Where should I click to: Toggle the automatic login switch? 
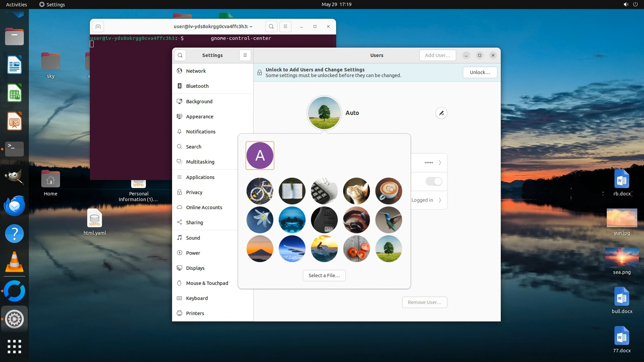434,181
